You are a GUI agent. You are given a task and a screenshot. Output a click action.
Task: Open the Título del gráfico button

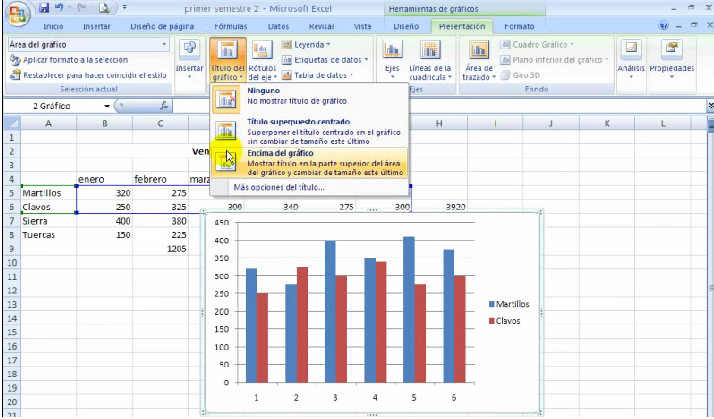click(x=227, y=60)
